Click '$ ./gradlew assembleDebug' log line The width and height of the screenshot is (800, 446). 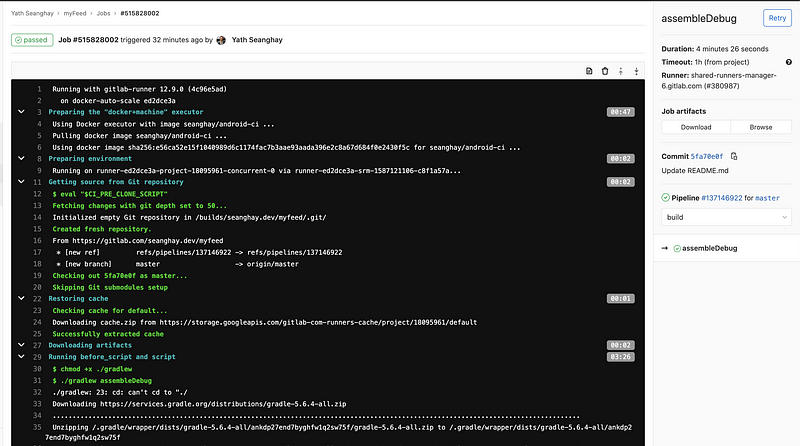pos(102,380)
